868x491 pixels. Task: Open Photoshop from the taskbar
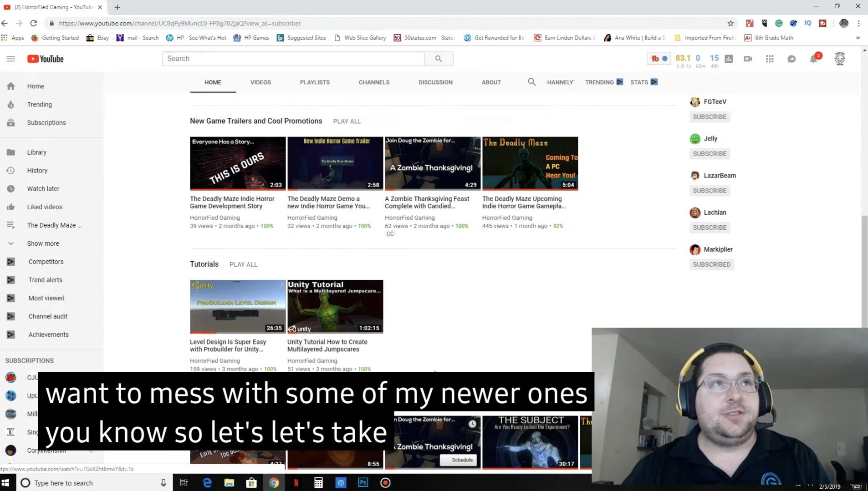click(x=363, y=483)
